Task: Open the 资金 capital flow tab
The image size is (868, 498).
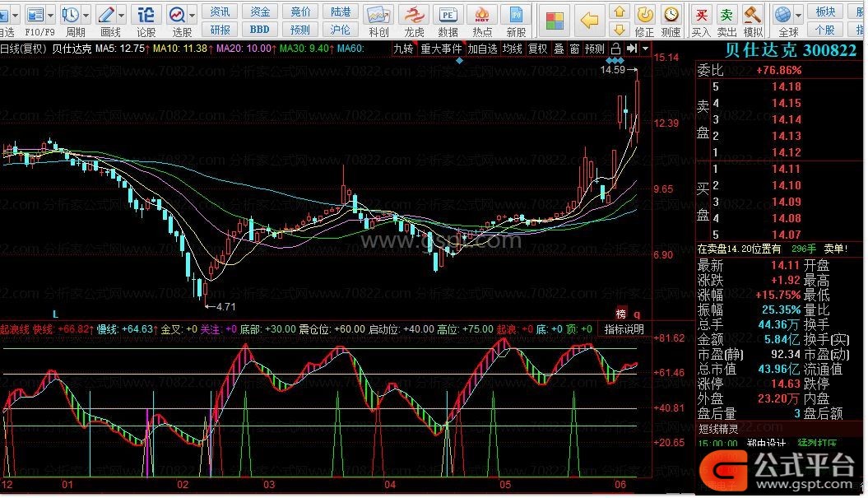Action: 260,12
